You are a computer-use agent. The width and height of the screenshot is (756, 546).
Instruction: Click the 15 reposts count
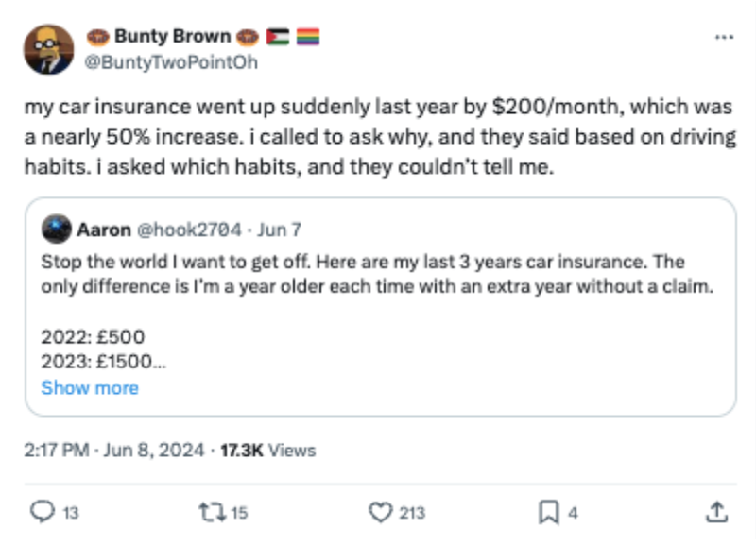(x=239, y=513)
